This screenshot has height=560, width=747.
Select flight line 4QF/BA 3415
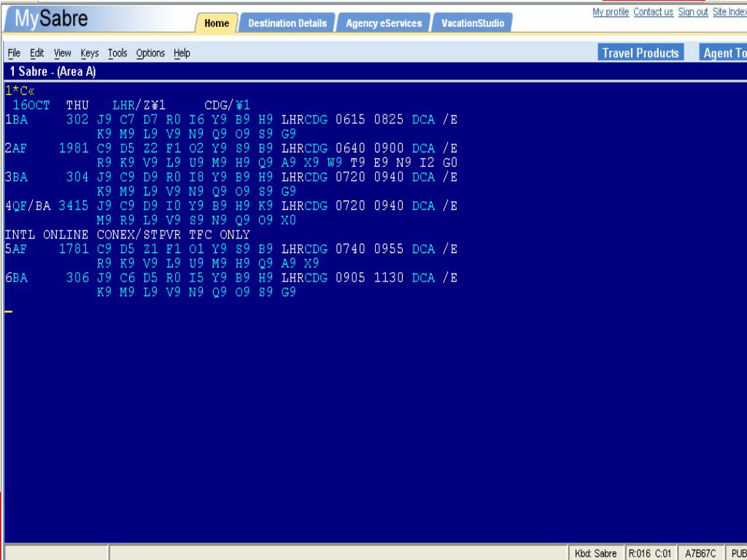pos(231,213)
